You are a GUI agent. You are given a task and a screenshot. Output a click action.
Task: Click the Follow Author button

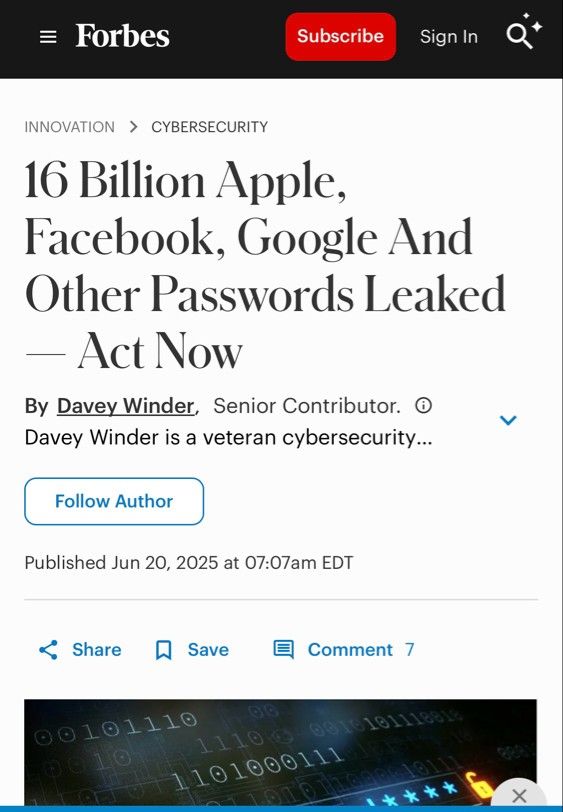click(114, 501)
